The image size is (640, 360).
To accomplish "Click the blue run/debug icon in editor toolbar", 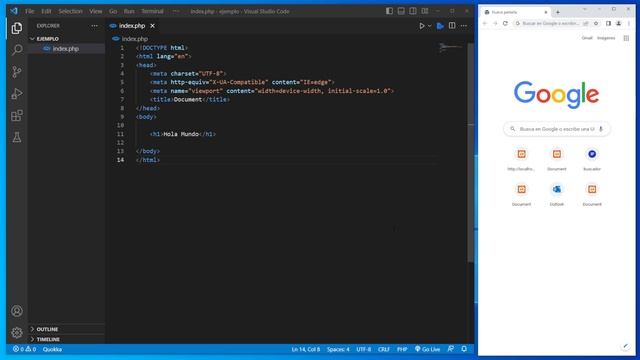I will click(440, 26).
